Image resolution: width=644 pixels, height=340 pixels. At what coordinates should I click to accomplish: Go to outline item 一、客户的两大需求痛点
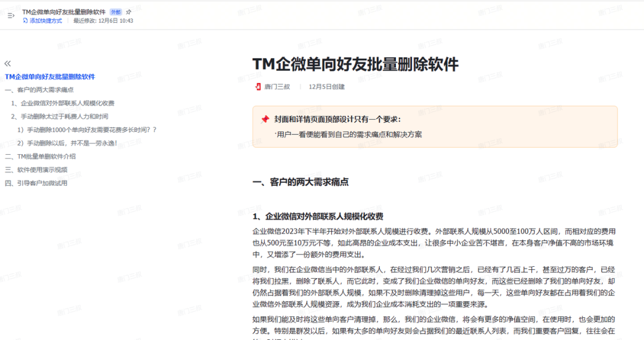(39, 90)
